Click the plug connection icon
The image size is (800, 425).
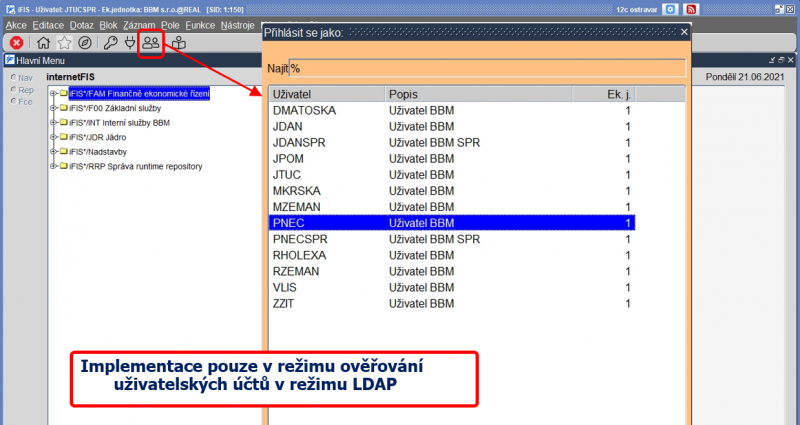(130, 43)
